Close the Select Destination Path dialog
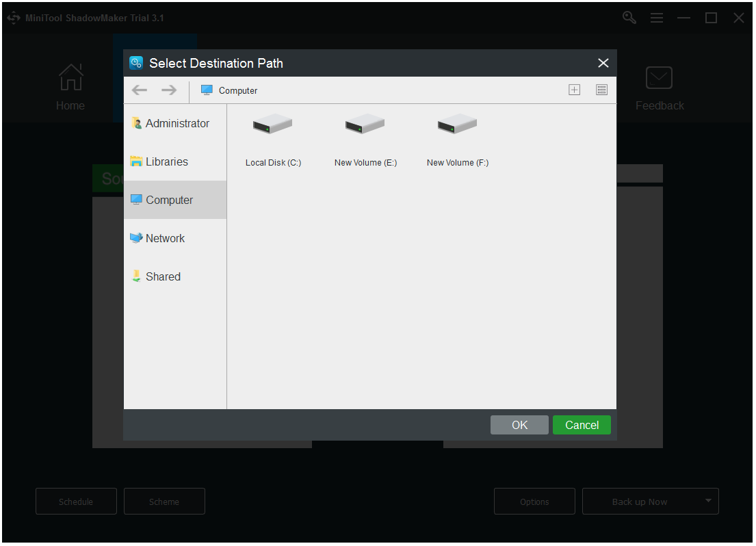756x546 pixels. [603, 63]
